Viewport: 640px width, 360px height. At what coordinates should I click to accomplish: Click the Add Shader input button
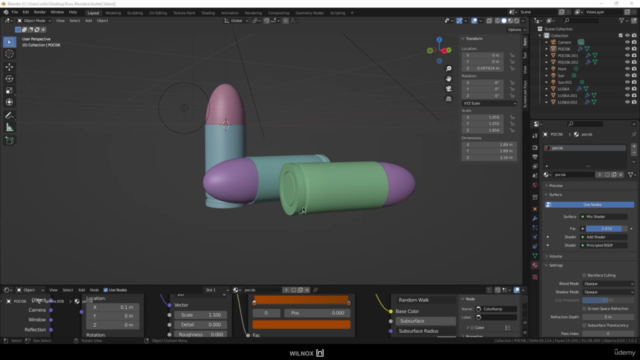[604, 237]
